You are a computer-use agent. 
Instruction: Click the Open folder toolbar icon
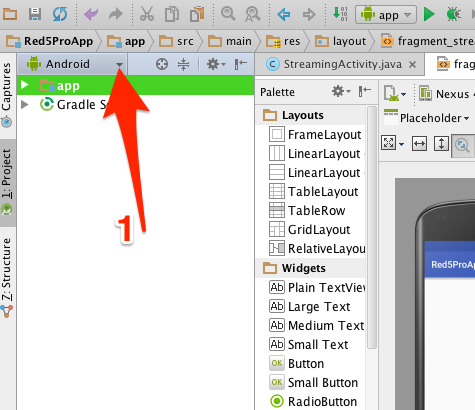[x=10, y=14]
